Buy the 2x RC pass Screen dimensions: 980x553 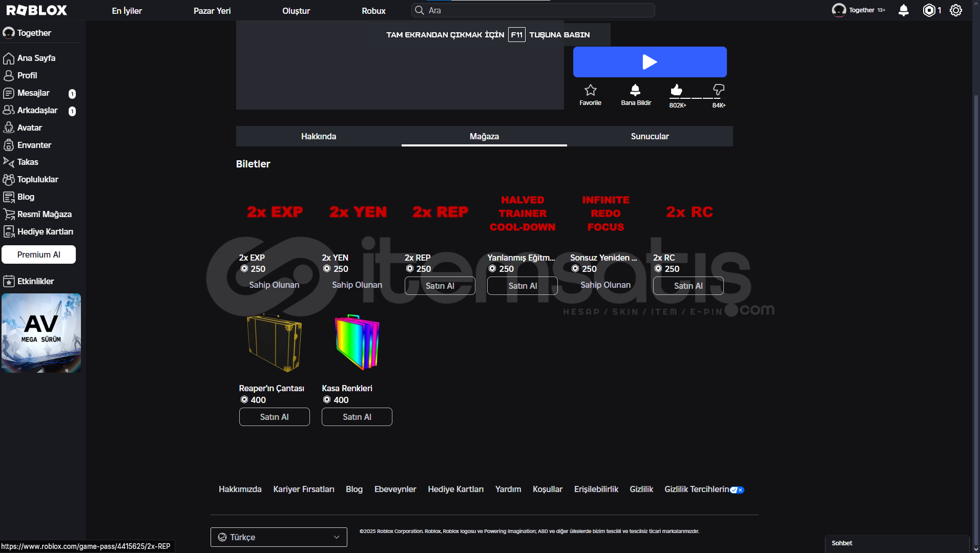689,286
